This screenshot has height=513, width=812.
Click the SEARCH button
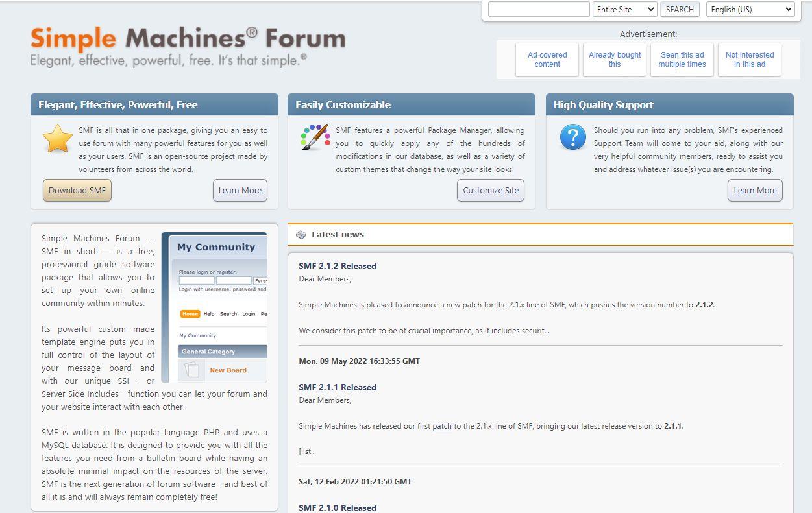tap(680, 10)
